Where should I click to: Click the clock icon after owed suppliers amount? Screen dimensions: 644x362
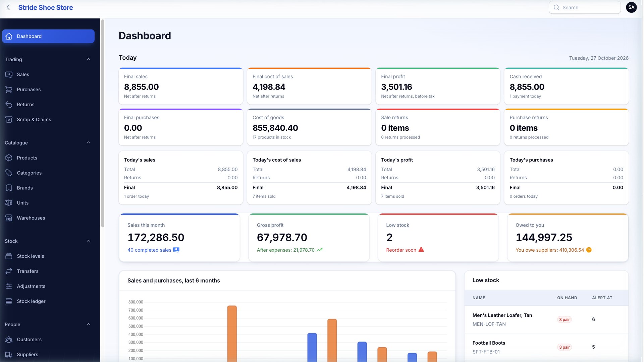[589, 250]
